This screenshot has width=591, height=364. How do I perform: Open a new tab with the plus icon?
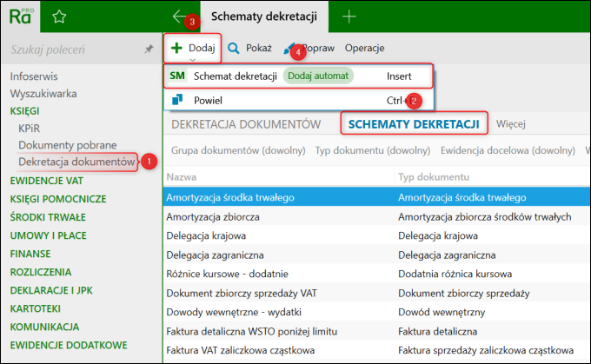click(349, 17)
